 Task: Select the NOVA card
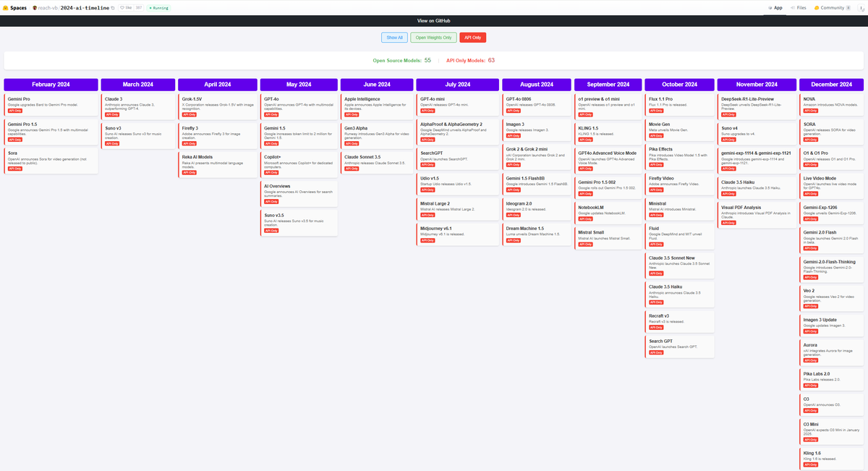click(x=831, y=105)
